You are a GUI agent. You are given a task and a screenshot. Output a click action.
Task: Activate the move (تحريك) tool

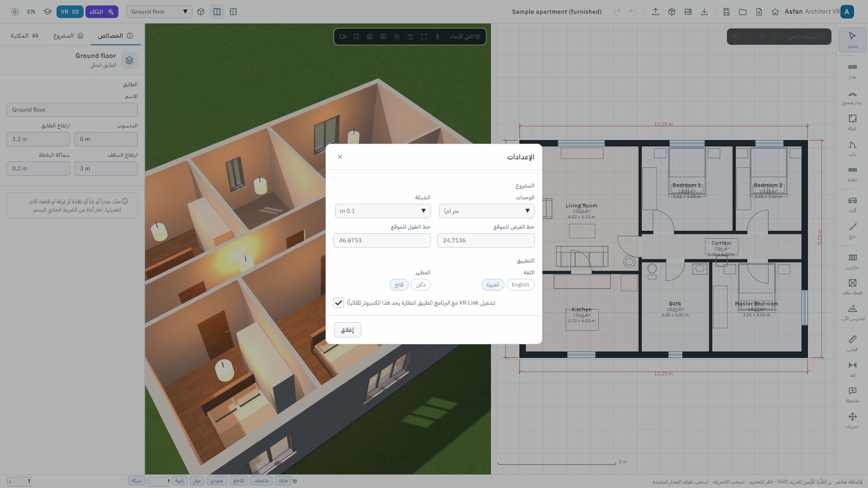(852, 421)
